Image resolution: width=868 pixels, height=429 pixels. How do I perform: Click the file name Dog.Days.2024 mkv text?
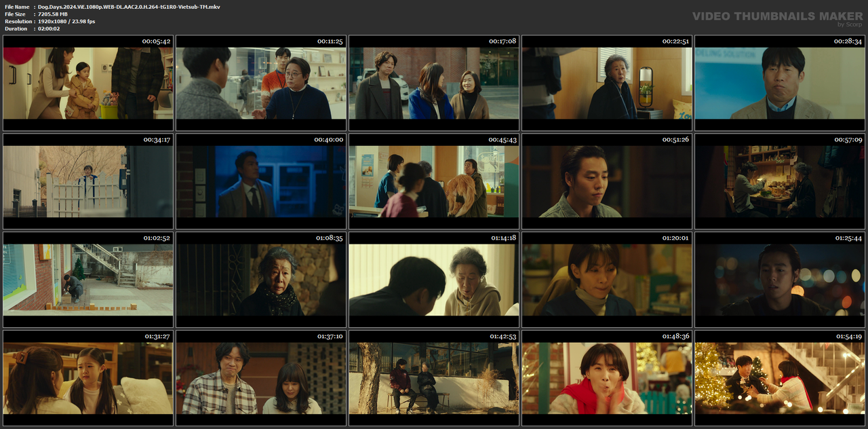(x=129, y=7)
